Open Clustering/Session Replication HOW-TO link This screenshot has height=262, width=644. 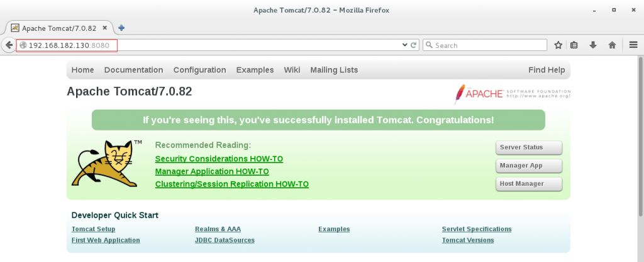point(231,185)
